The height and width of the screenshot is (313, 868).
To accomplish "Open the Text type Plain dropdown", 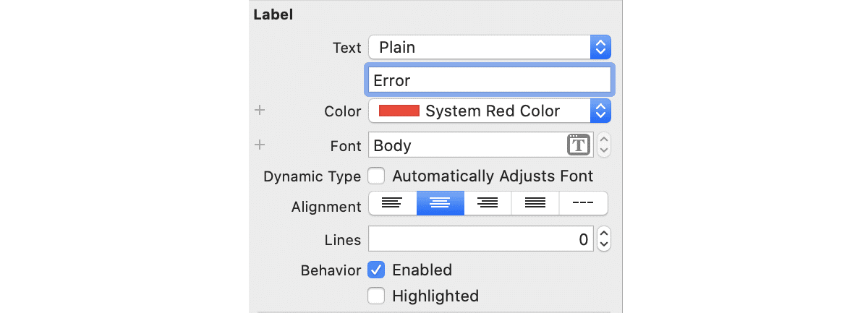I will tap(490, 48).
